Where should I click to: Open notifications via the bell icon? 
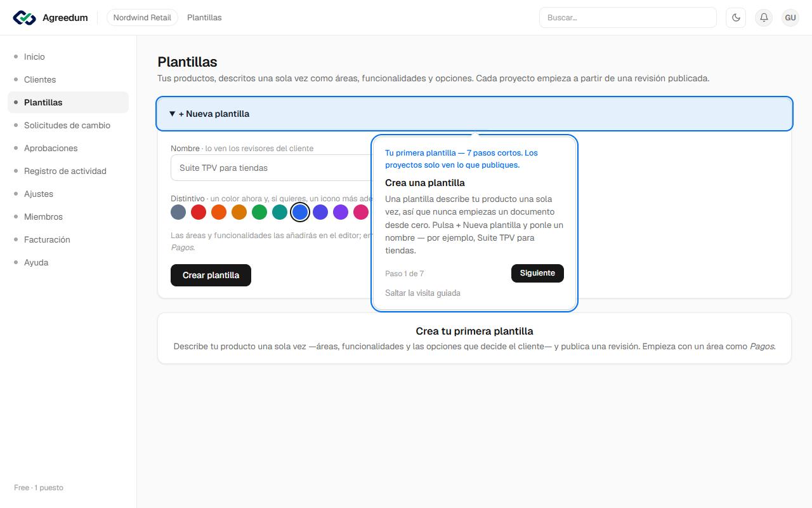764,18
